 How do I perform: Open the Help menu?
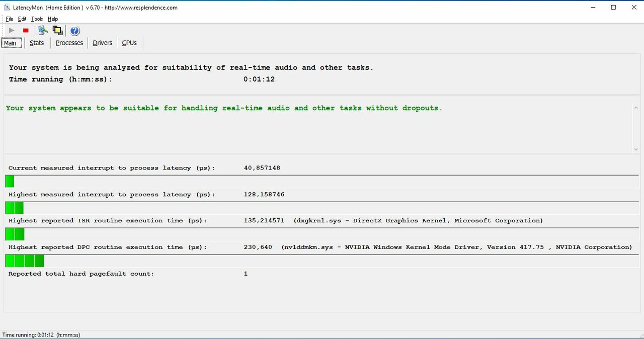click(x=53, y=19)
